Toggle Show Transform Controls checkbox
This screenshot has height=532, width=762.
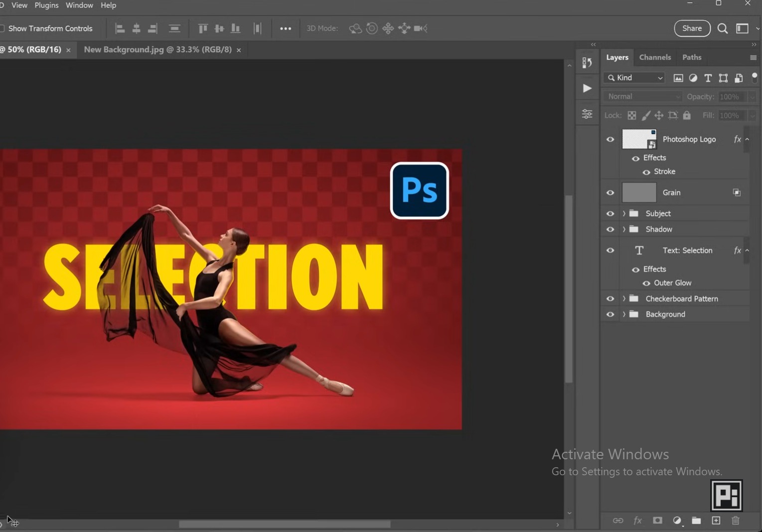pyautogui.click(x=1, y=28)
